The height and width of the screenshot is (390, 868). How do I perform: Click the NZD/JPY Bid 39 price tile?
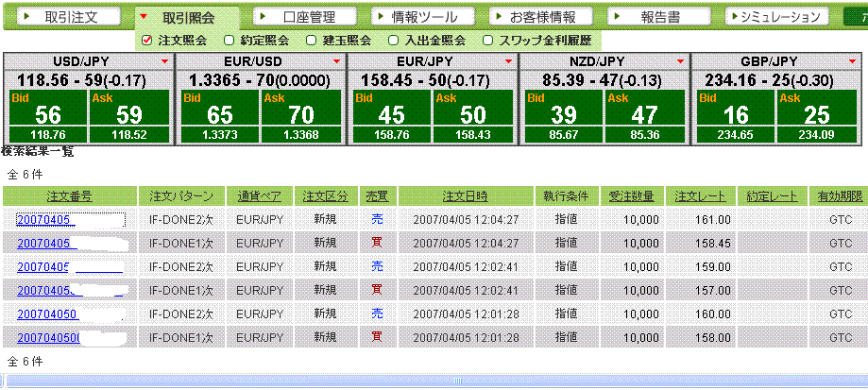tap(564, 109)
